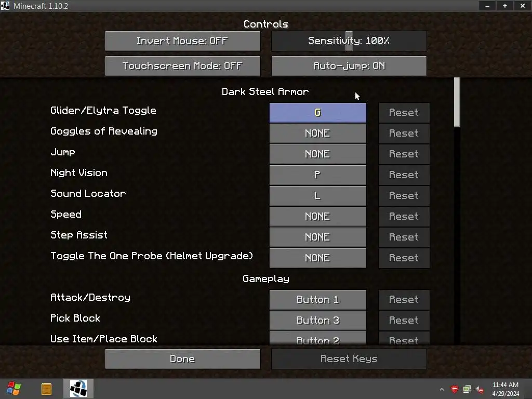Reset Goggles of Revealing binding
The height and width of the screenshot is (399, 532).
pos(404,134)
